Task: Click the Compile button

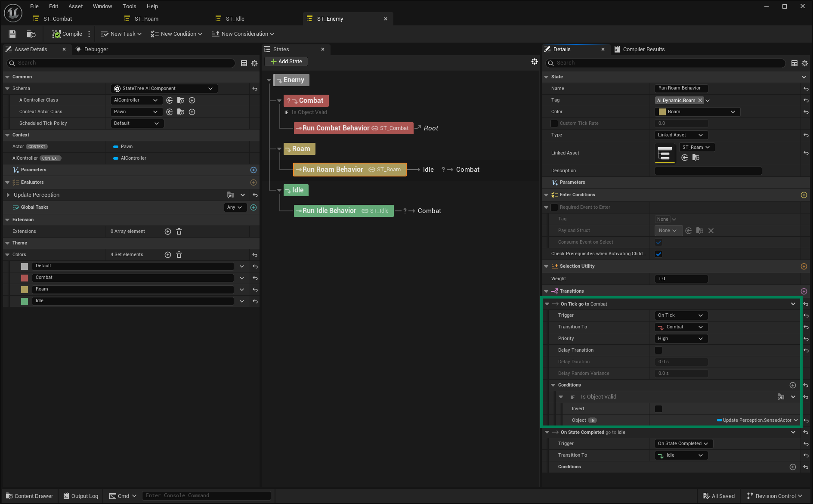Action: pyautogui.click(x=67, y=34)
